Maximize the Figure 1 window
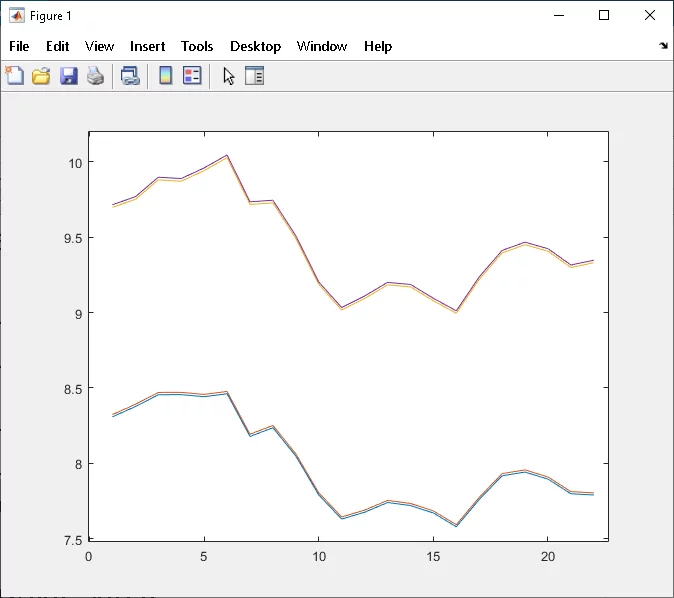This screenshot has width=674, height=598. pos(604,15)
